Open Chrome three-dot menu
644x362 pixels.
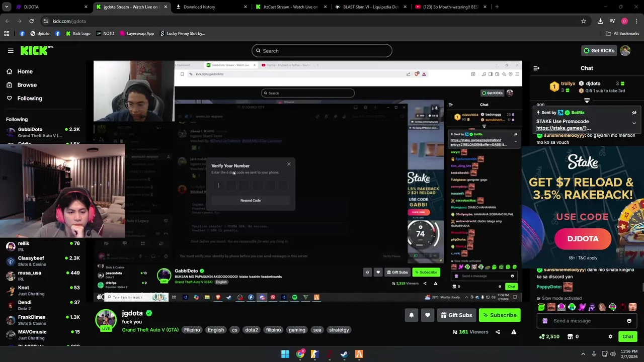(x=636, y=21)
